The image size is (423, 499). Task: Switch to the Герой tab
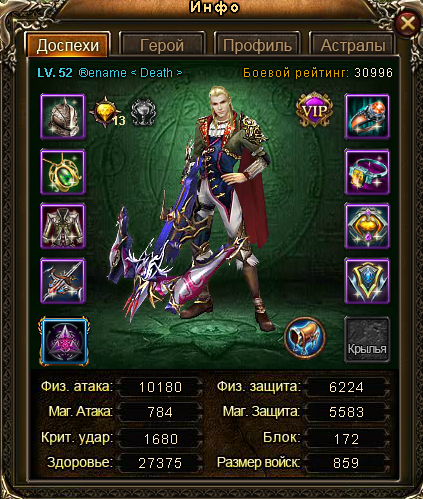coord(162,45)
